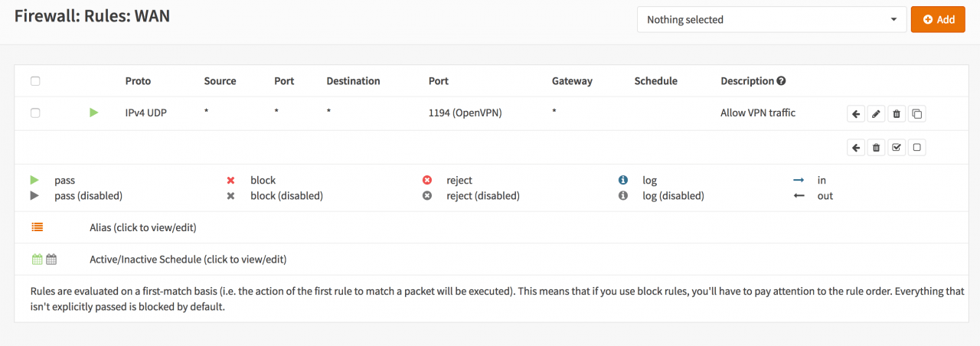
Task: Click the dropdown caret arrow beside Add
Action: [893, 20]
